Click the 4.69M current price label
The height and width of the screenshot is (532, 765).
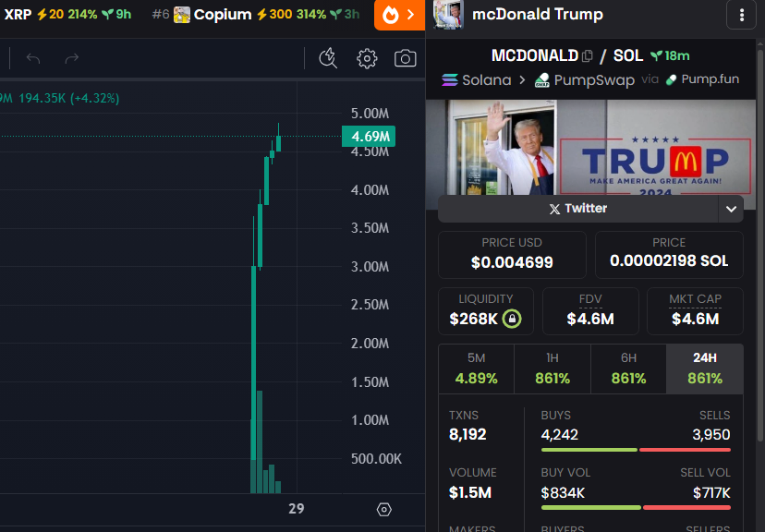[369, 137]
